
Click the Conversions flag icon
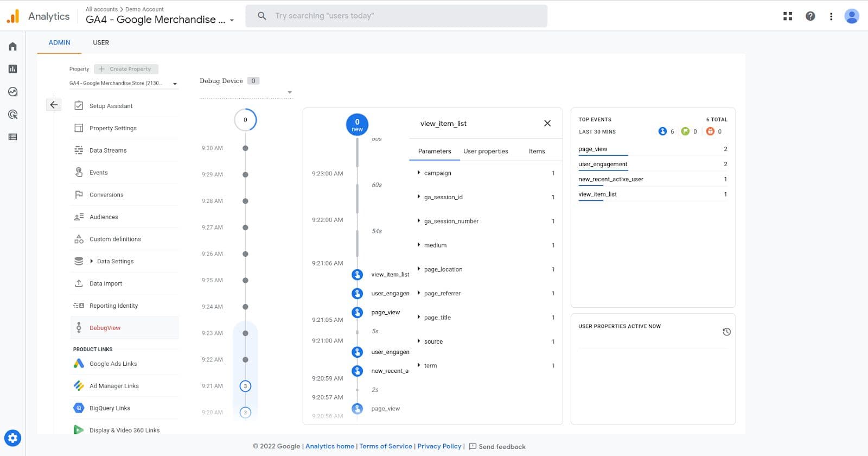coord(79,194)
